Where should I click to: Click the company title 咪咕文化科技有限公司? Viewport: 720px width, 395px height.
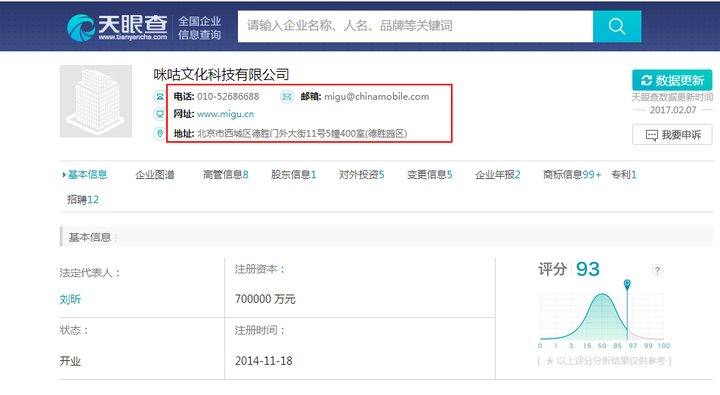[x=221, y=74]
